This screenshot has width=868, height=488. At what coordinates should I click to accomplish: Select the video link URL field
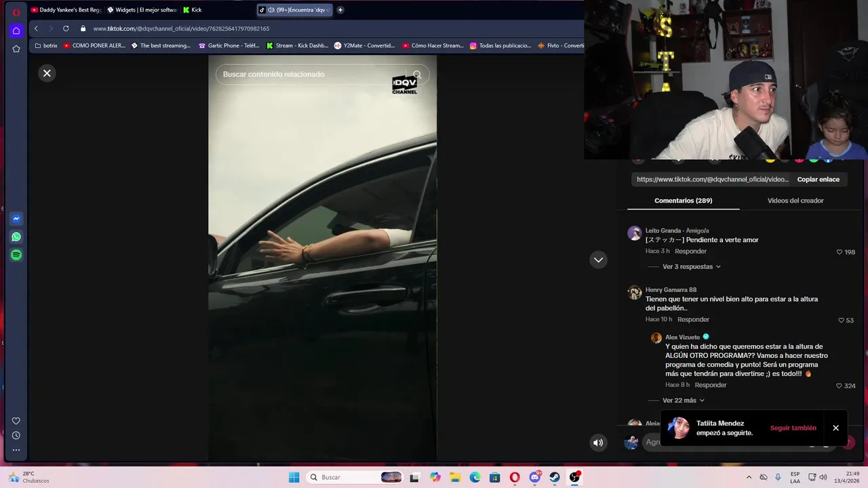[712, 180]
